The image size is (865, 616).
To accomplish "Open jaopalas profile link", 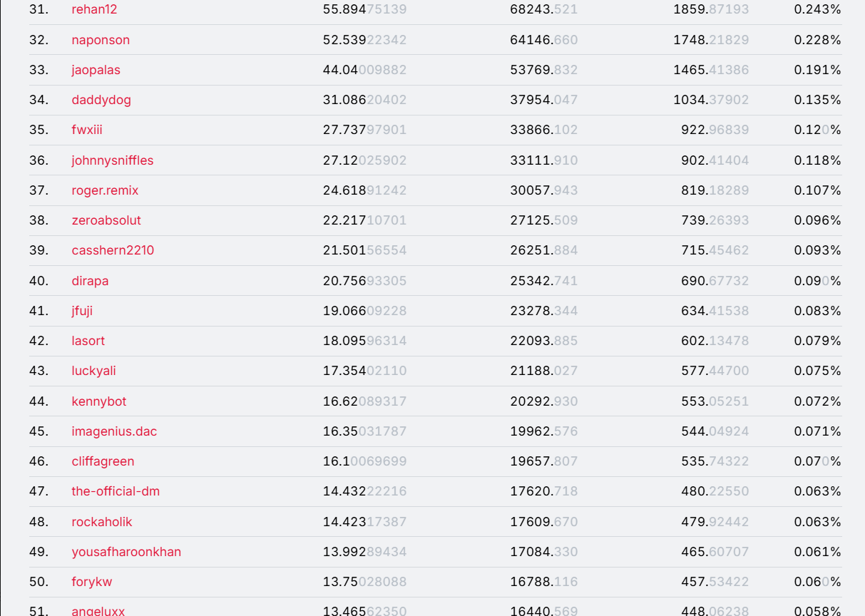I will (x=96, y=70).
